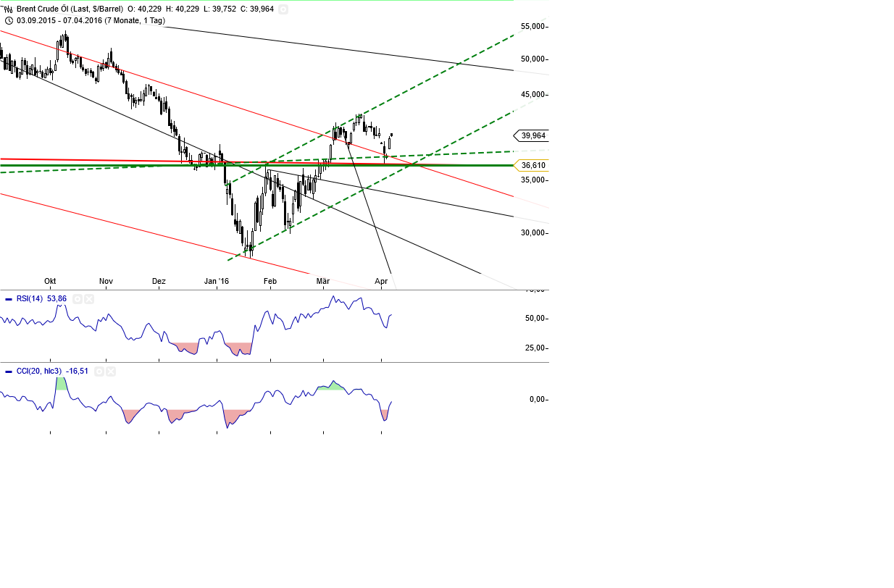The height and width of the screenshot is (588, 894).
Task: Click the clock icon beside the date range
Action: (x=8, y=20)
